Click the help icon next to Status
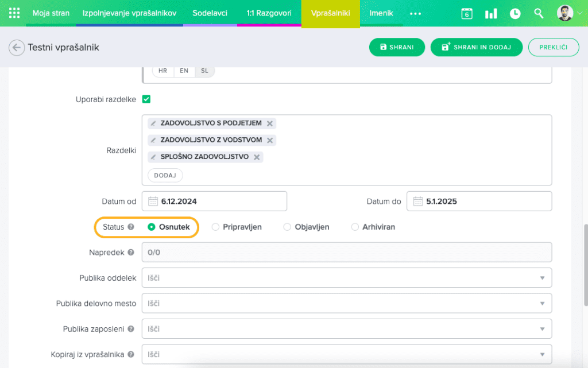 131,227
